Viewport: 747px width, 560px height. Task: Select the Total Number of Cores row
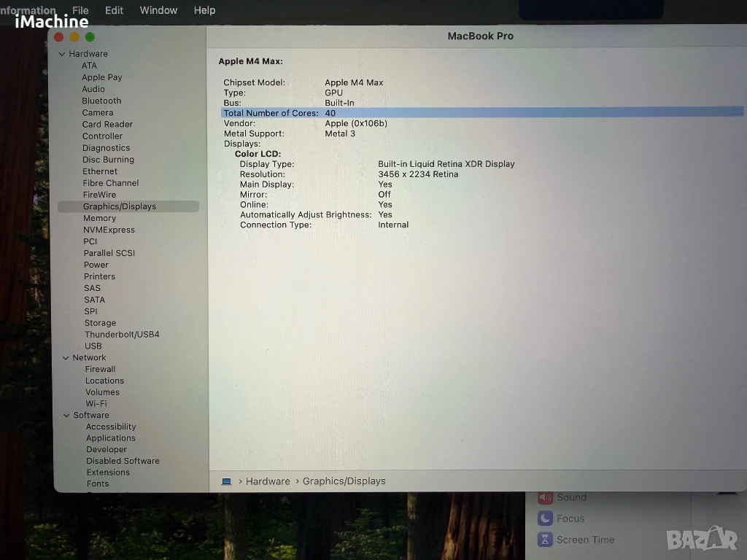481,113
